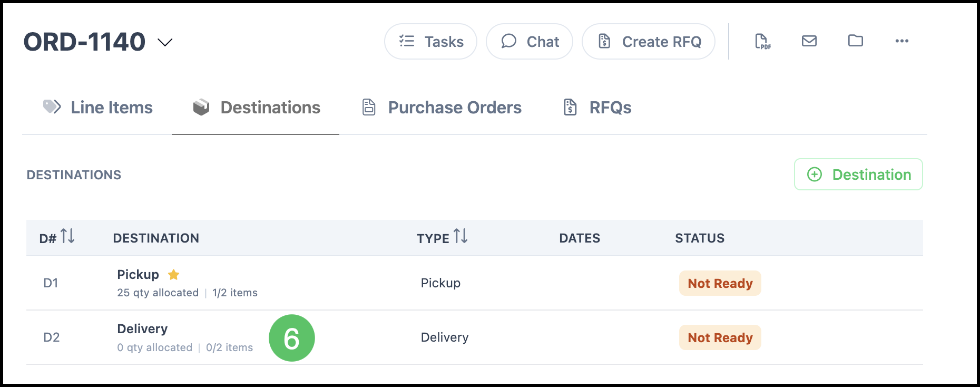Open the folder icon in the header

click(x=856, y=41)
